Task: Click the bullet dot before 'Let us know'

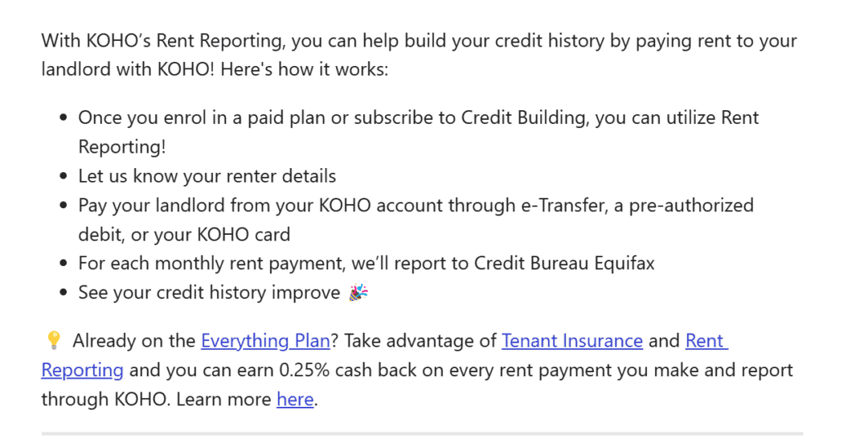Action: coord(63,177)
